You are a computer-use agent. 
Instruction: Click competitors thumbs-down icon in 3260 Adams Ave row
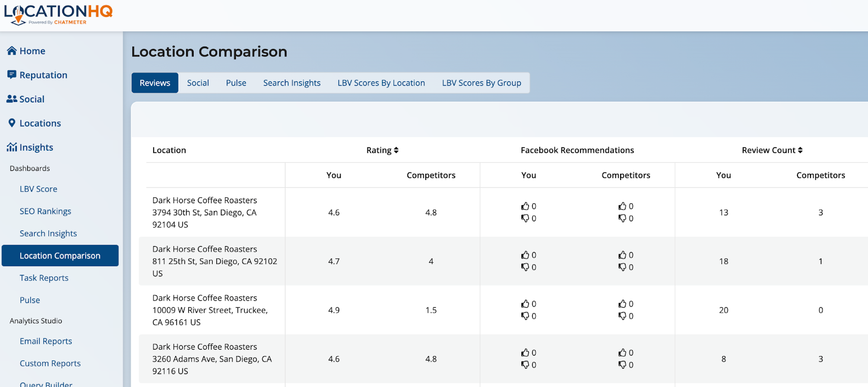[x=622, y=365]
